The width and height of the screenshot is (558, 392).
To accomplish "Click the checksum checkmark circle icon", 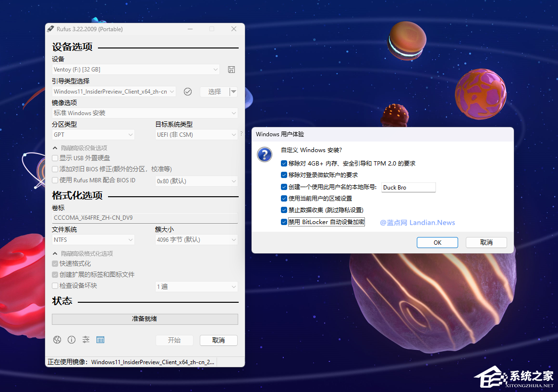I will [188, 92].
